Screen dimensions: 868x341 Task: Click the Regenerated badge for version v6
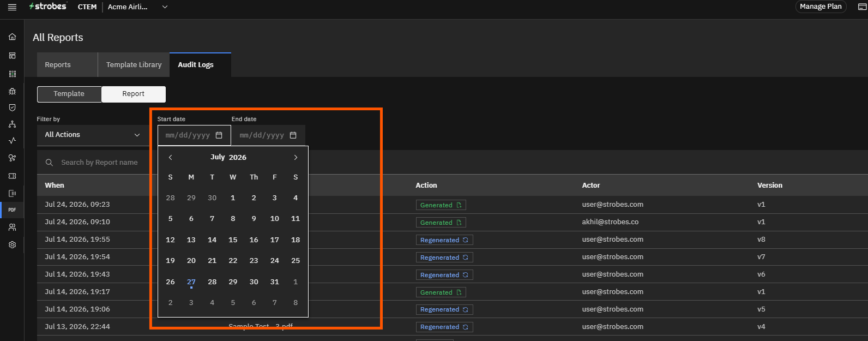[444, 275]
